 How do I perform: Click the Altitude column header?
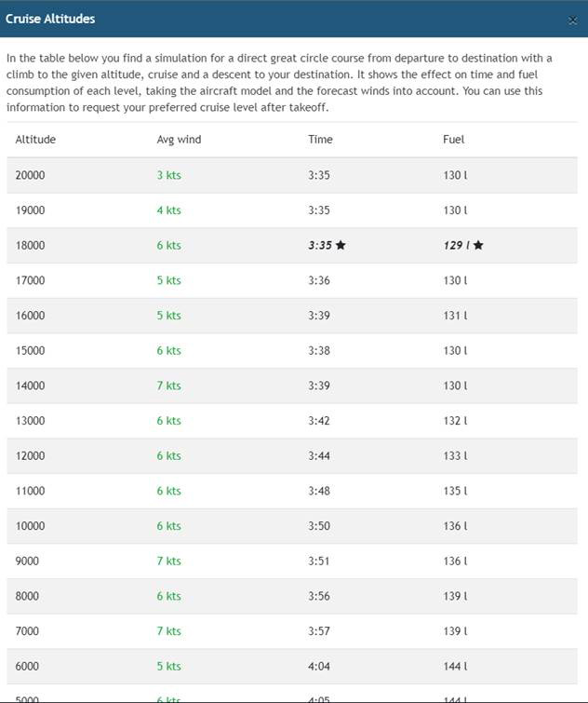point(35,140)
